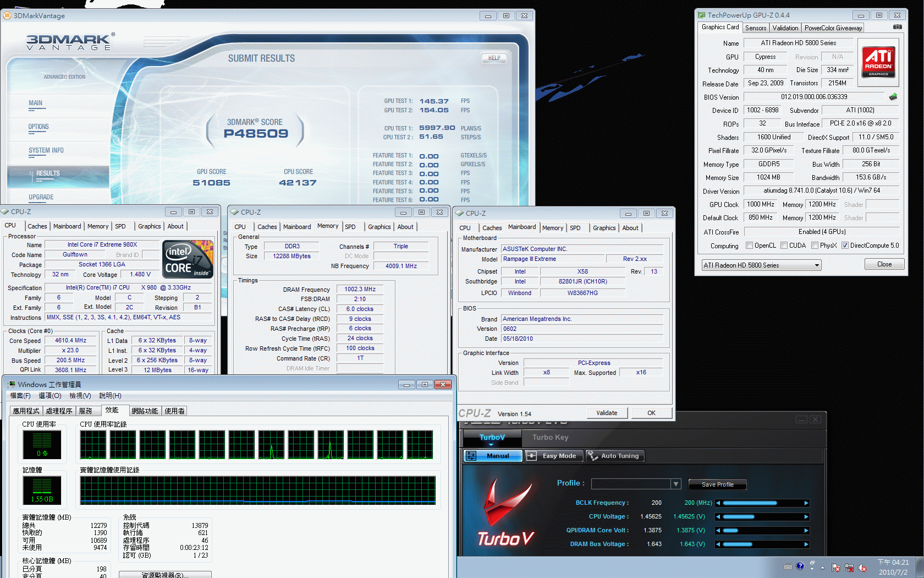This screenshot has height=578, width=924.
Task: Click the network disconnected tray icon
Action: point(849,568)
